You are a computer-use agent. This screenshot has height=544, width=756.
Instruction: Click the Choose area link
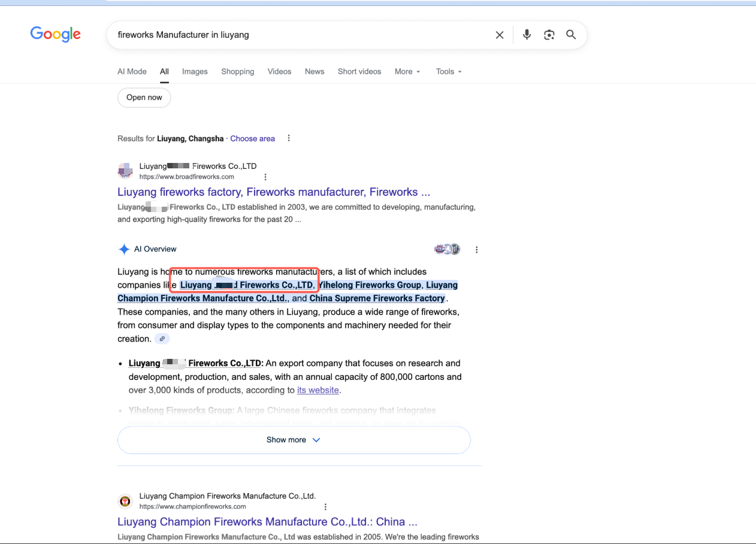(x=252, y=138)
